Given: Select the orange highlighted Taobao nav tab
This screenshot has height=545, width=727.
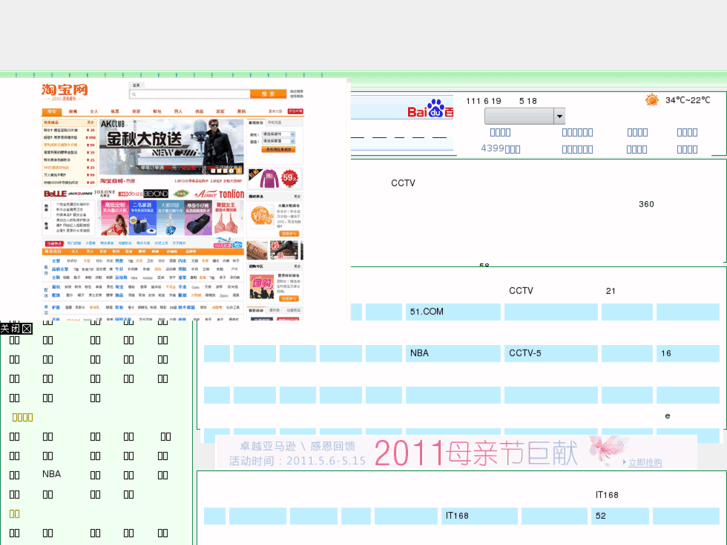Looking at the screenshot, I should tap(52, 112).
